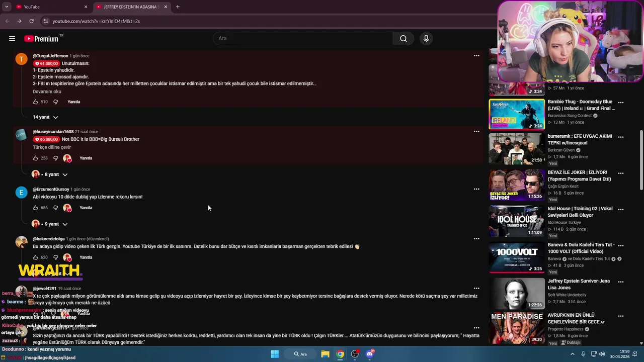This screenshot has height=362, width=644.
Task: Focus the Ara search field
Action: [303, 39]
